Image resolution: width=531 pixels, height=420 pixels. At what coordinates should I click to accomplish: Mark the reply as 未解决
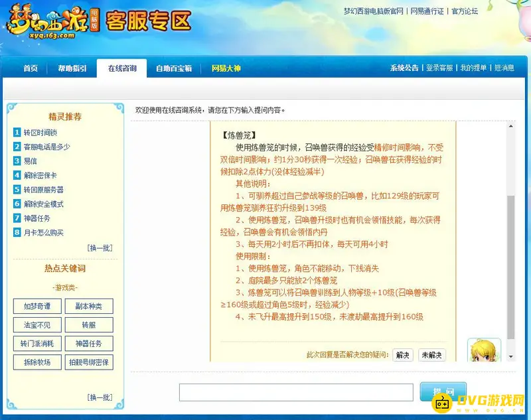[432, 355]
